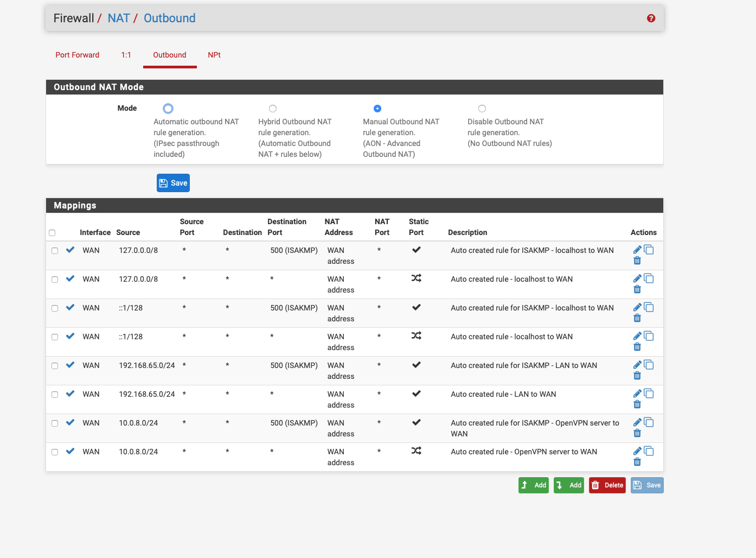Open the help icon in the page header
The width and height of the screenshot is (756, 558).
[651, 18]
